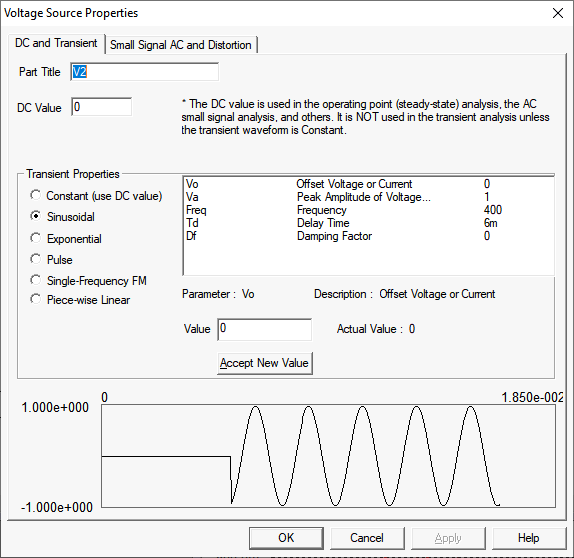Switch to Small Signal AC and Distortion tab
574x558 pixels.
pyautogui.click(x=181, y=45)
